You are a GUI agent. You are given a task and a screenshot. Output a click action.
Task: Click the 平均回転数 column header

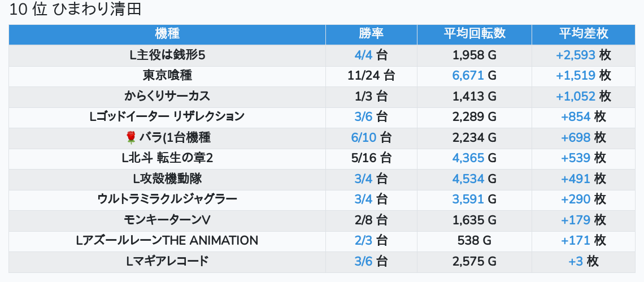(x=474, y=33)
